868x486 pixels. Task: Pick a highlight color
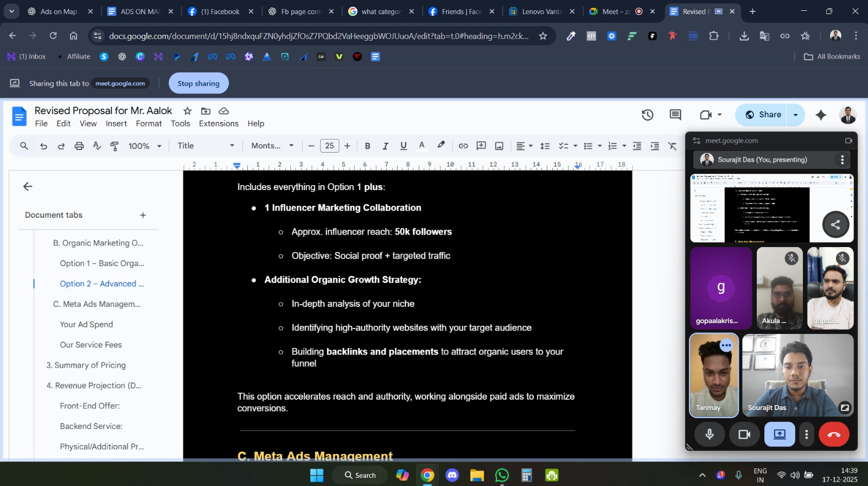441,146
